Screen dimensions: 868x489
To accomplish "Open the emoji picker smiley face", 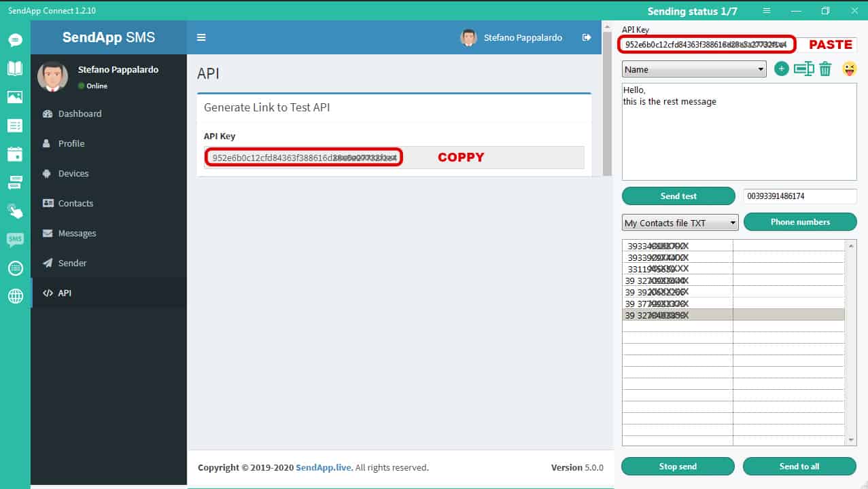I will (x=849, y=69).
